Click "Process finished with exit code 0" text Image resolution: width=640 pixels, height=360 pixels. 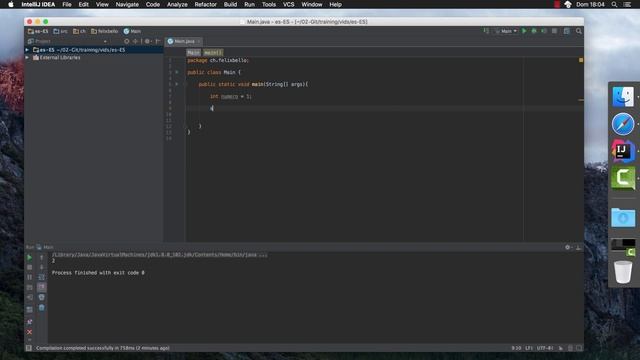[98, 273]
